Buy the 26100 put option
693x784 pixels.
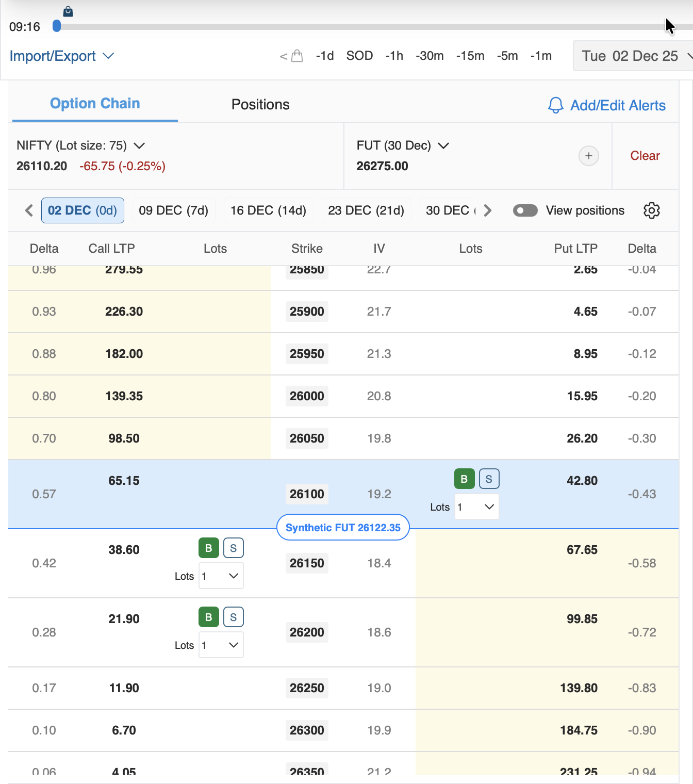tap(464, 479)
